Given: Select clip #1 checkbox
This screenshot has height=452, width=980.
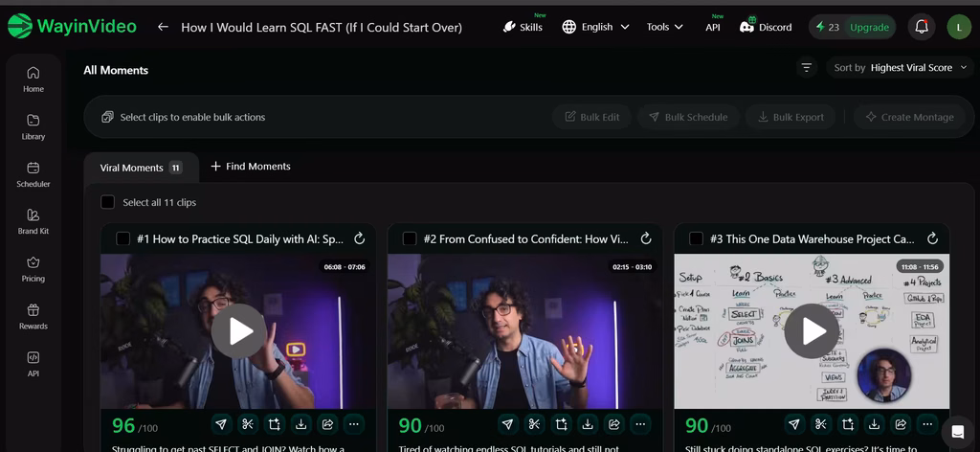Looking at the screenshot, I should coord(123,238).
